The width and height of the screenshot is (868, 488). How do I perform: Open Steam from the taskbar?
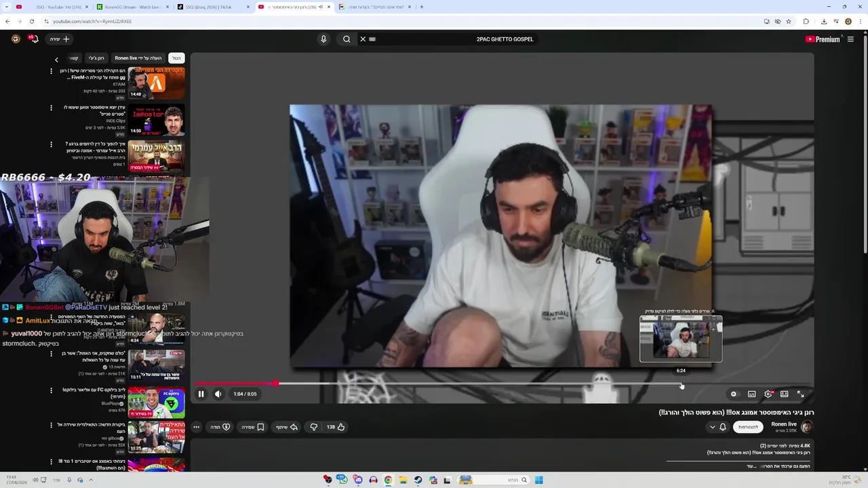[x=418, y=480]
